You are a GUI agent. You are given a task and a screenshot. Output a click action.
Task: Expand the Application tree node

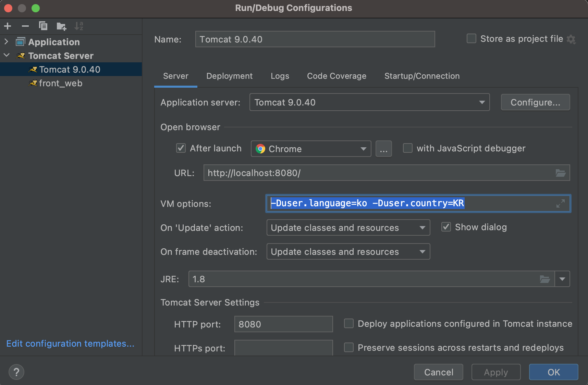tap(6, 42)
